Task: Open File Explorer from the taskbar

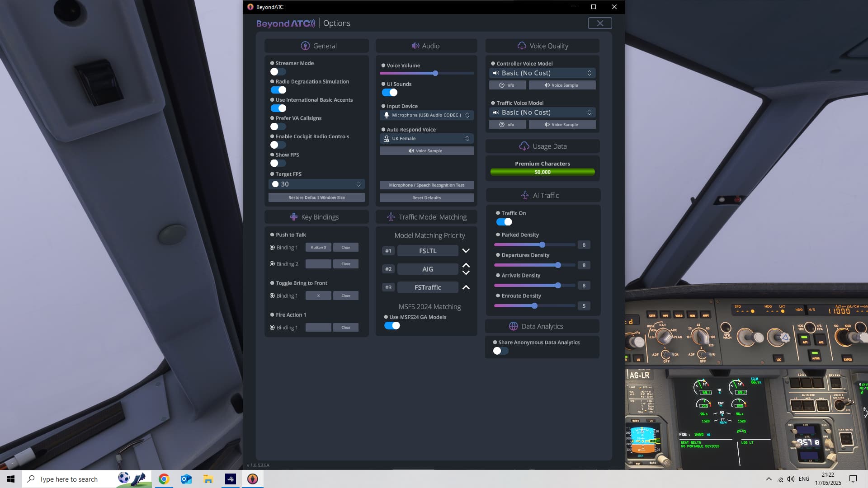Action: click(x=208, y=479)
